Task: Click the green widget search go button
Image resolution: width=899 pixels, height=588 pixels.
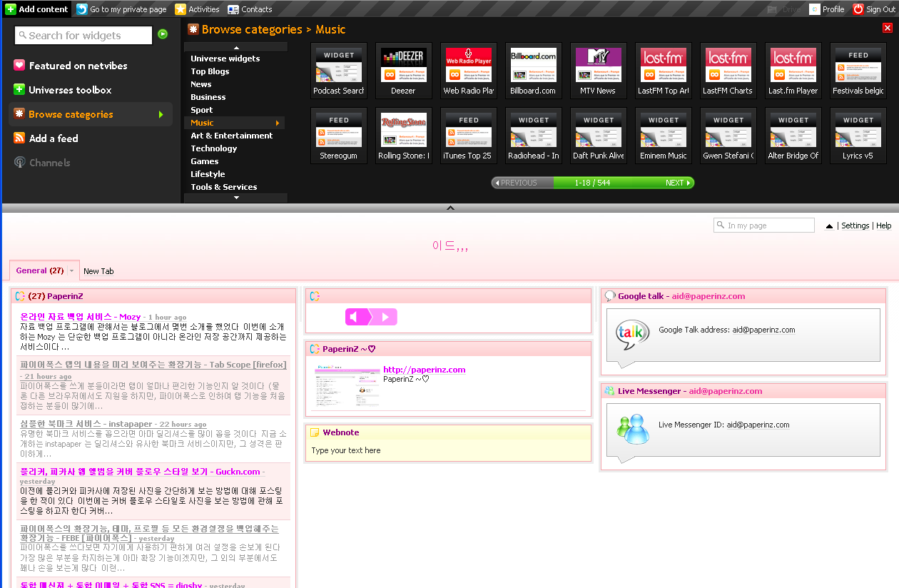Action: point(163,34)
